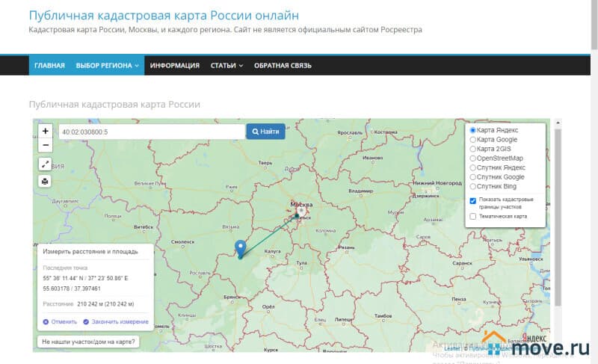Image resolution: width=598 pixels, height=364 pixels.
Task: Go to Обратная связь page
Action: point(283,65)
